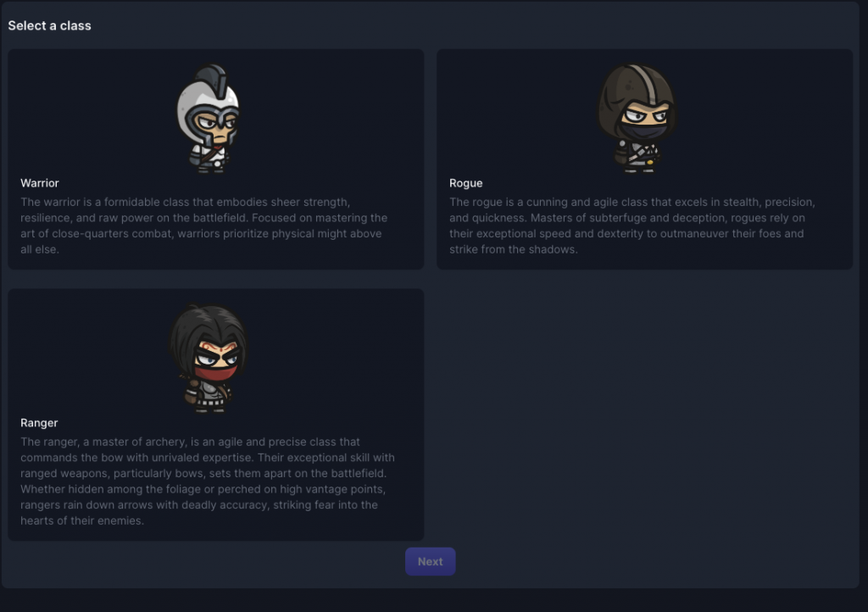
Task: Select the Warrior character sprite
Action: pyautogui.click(x=209, y=119)
